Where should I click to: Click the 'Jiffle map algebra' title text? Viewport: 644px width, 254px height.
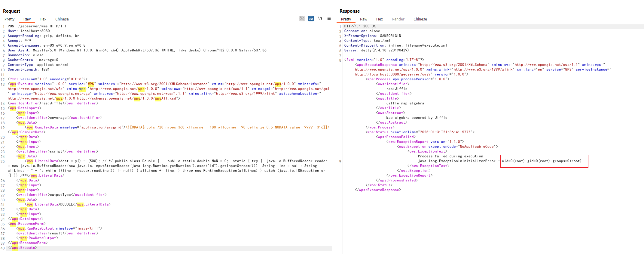(405, 103)
